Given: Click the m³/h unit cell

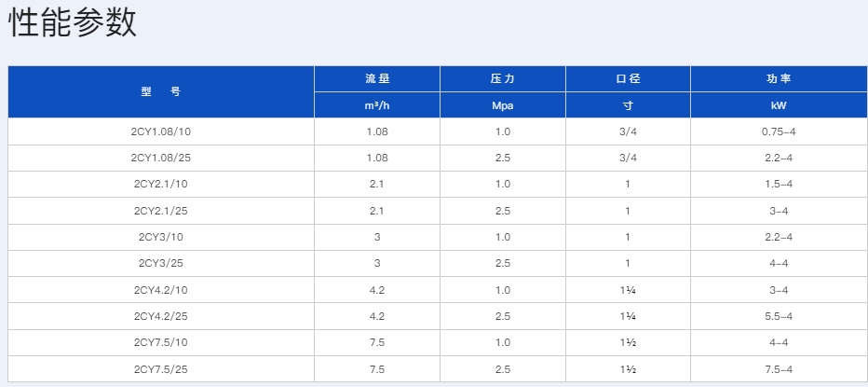Looking at the screenshot, I should click(x=377, y=105).
